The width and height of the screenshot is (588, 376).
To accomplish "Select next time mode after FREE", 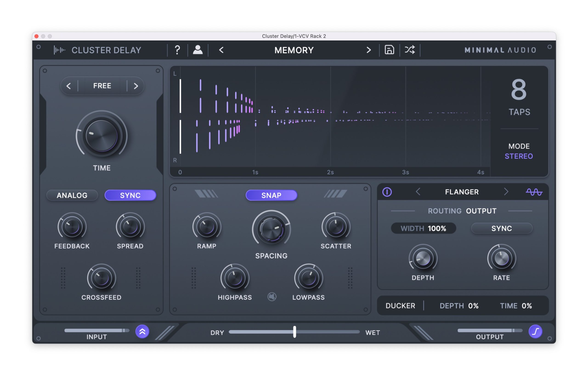I will 136,86.
